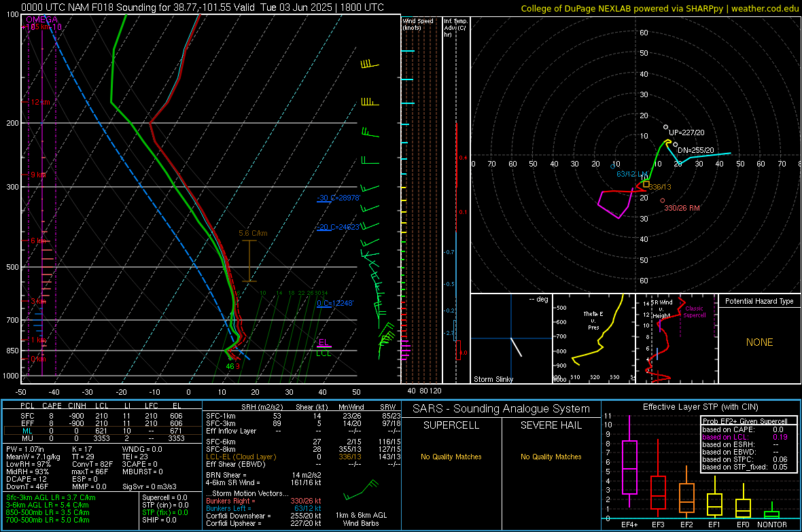This screenshot has height=532, width=802.
Task: Click the Storm Slinky panel label
Action: (493, 379)
